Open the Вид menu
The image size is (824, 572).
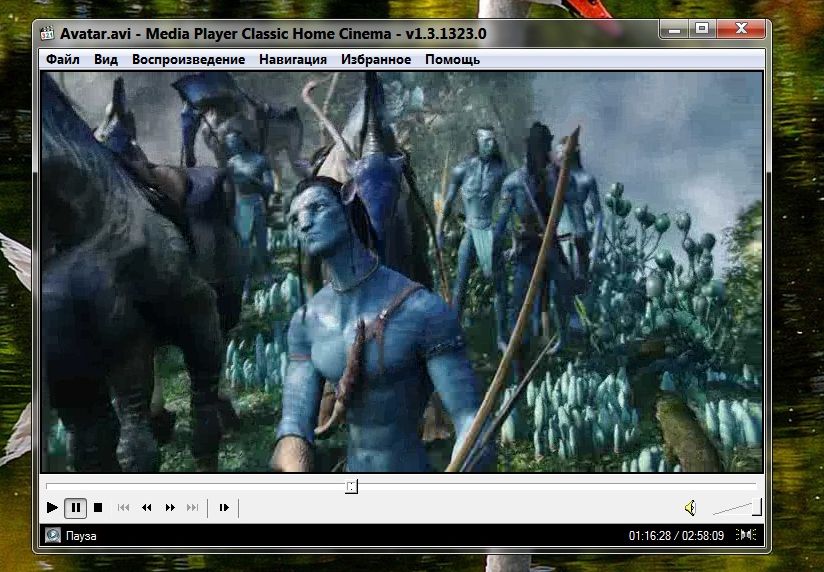click(106, 59)
